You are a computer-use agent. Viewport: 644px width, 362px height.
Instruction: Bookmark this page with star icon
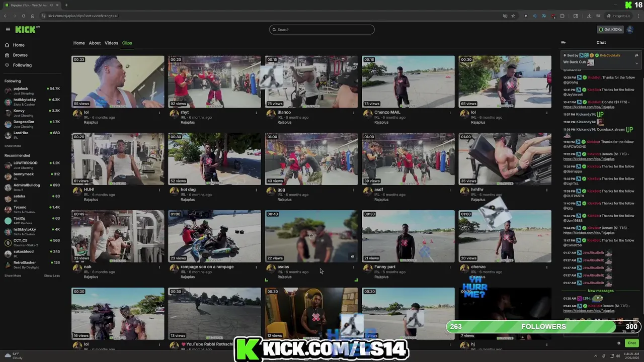513,16
